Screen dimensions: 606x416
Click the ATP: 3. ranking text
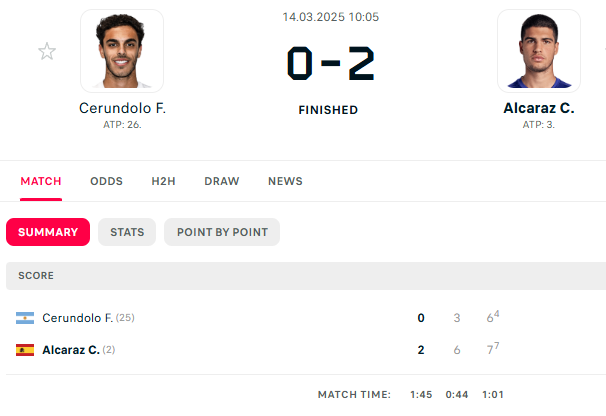(539, 125)
